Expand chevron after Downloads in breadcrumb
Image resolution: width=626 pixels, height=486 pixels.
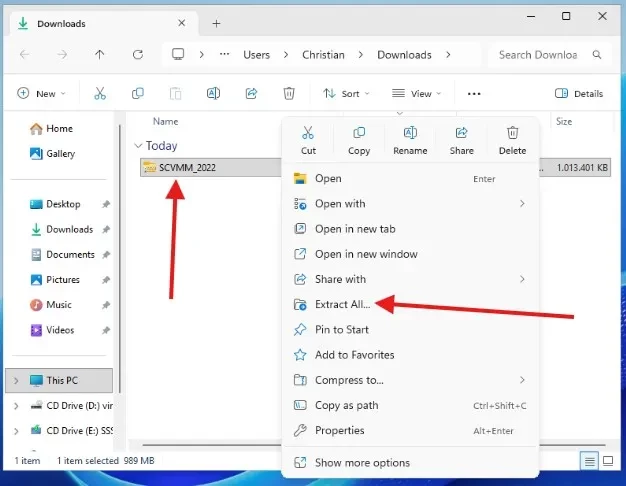pyautogui.click(x=448, y=54)
